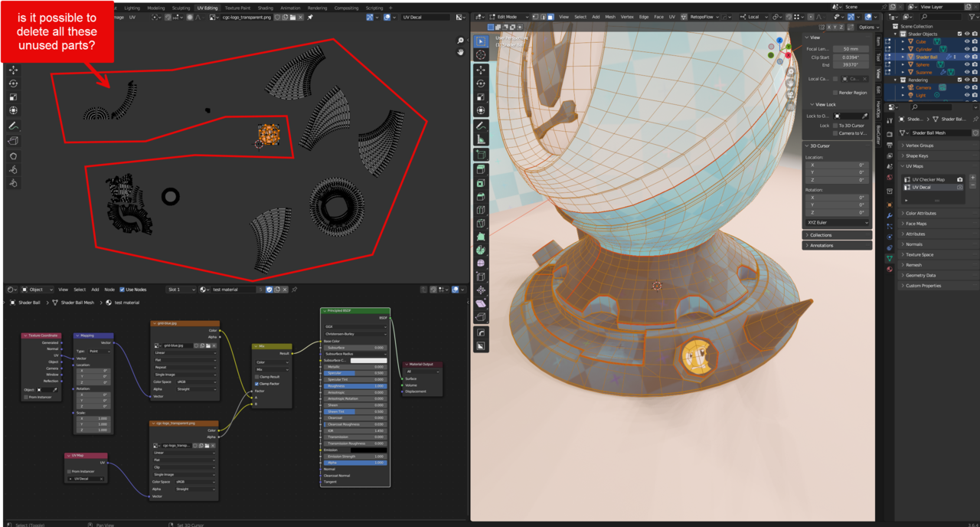Open Subsurface Color white swatch

(x=369, y=360)
